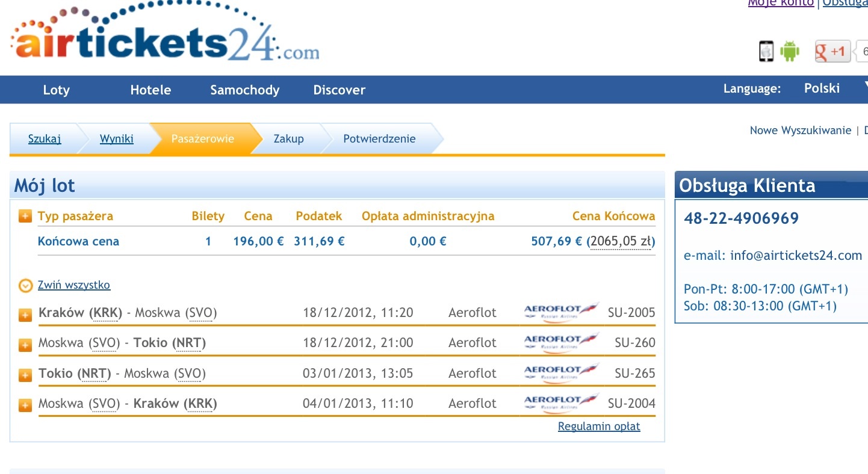
Task: Open the Android app icon
Action: [789, 51]
